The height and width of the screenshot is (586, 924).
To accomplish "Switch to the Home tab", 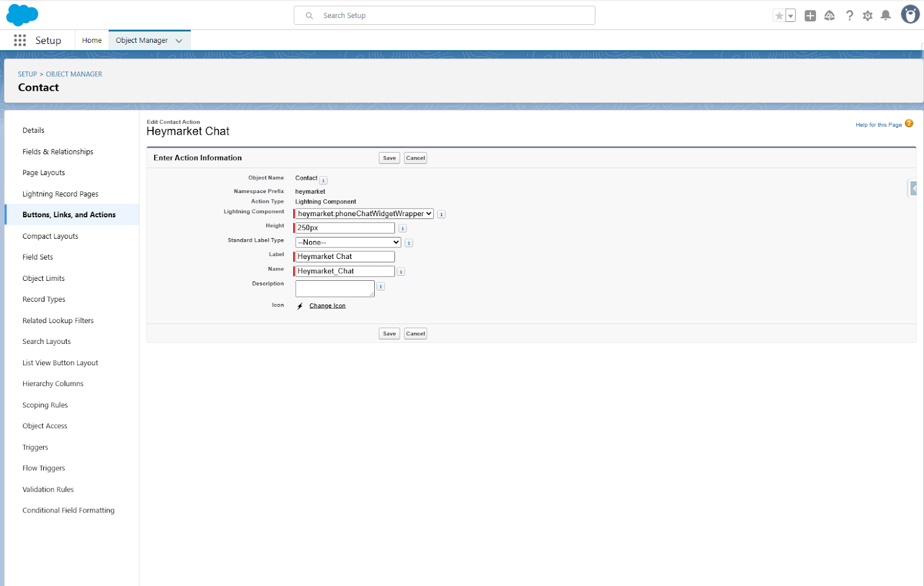I will coord(92,40).
